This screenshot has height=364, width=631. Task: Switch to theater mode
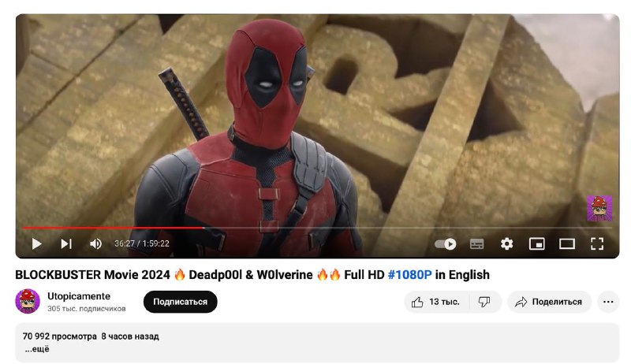point(567,244)
